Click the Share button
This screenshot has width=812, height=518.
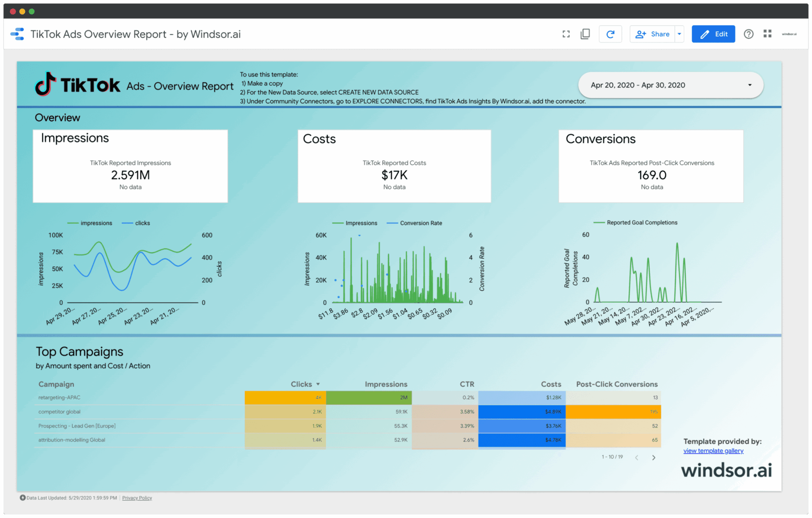click(x=652, y=34)
